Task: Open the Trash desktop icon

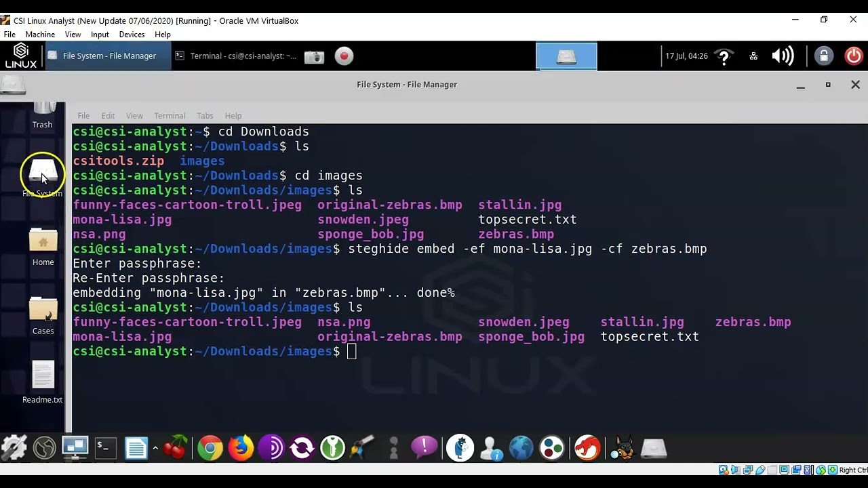Action: (x=43, y=116)
